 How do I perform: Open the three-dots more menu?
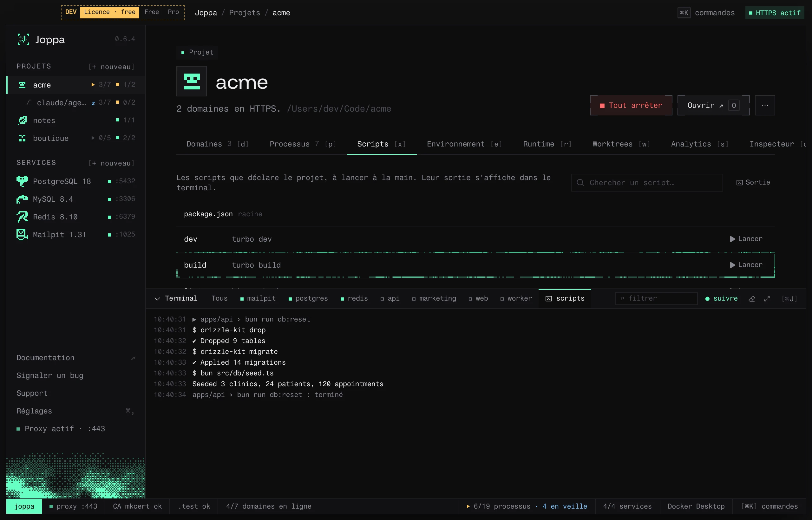[x=765, y=105]
